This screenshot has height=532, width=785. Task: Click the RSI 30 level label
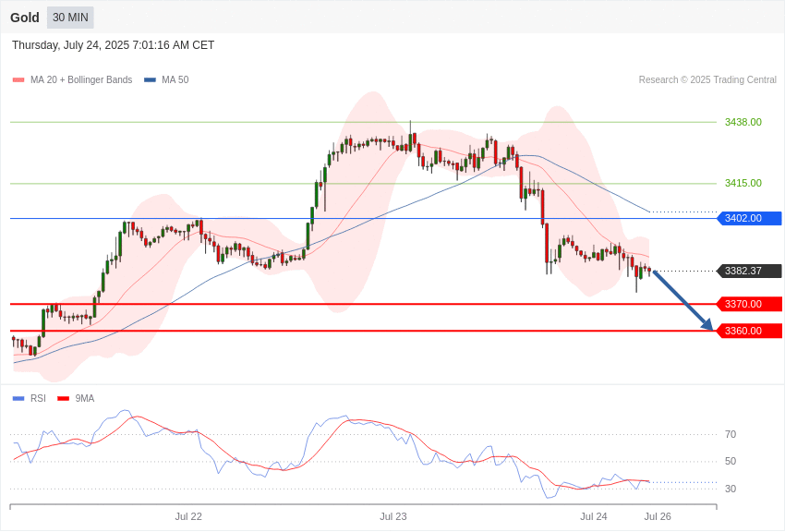[x=731, y=489]
